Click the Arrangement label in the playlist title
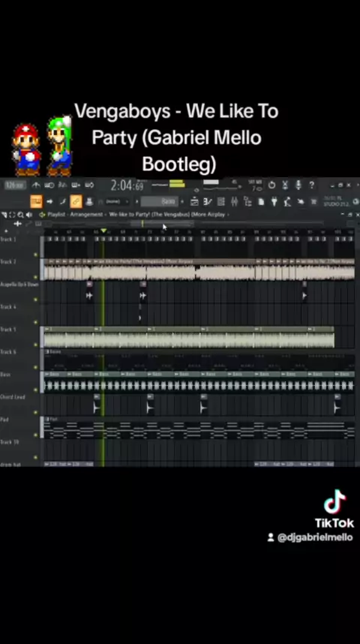The image size is (360, 644). pyautogui.click(x=88, y=215)
